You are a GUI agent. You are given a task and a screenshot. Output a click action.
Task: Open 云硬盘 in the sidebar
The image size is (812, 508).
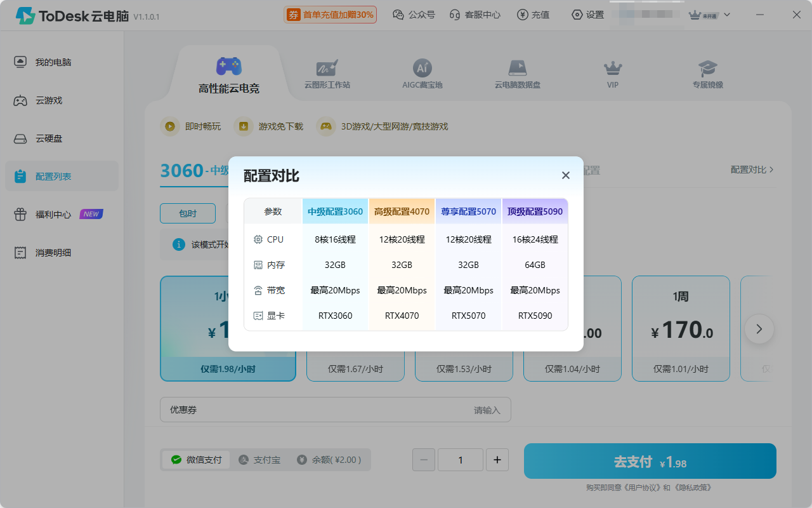(x=62, y=138)
